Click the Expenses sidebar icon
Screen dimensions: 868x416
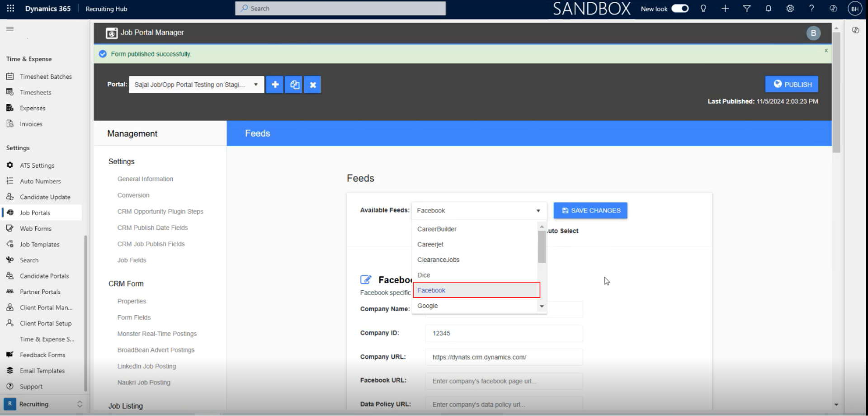click(10, 108)
